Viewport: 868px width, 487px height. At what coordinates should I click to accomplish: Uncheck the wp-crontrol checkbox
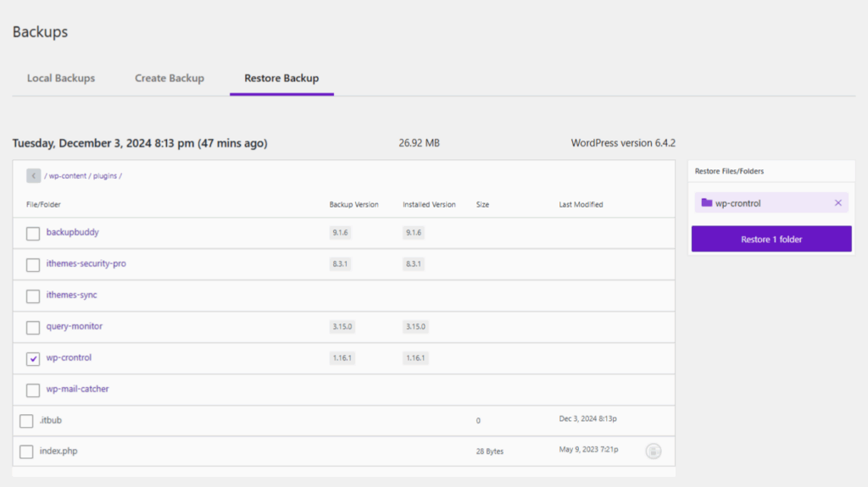[33, 359]
